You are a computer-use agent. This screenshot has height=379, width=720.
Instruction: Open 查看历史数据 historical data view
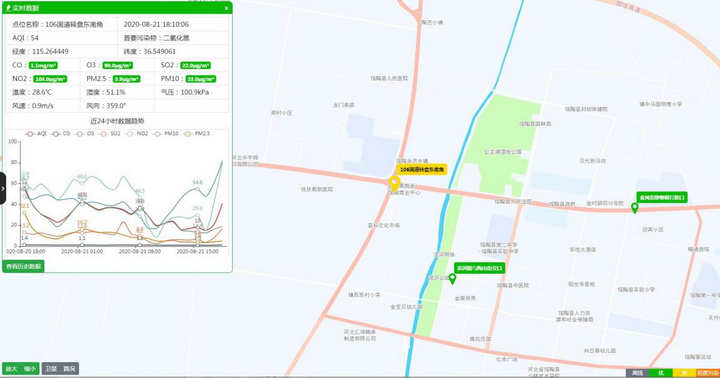[23, 266]
